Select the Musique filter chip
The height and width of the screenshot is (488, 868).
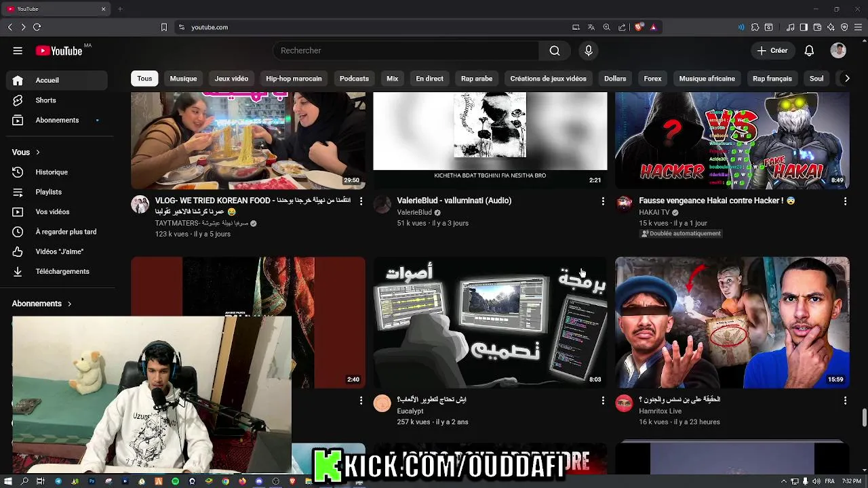[x=183, y=79]
